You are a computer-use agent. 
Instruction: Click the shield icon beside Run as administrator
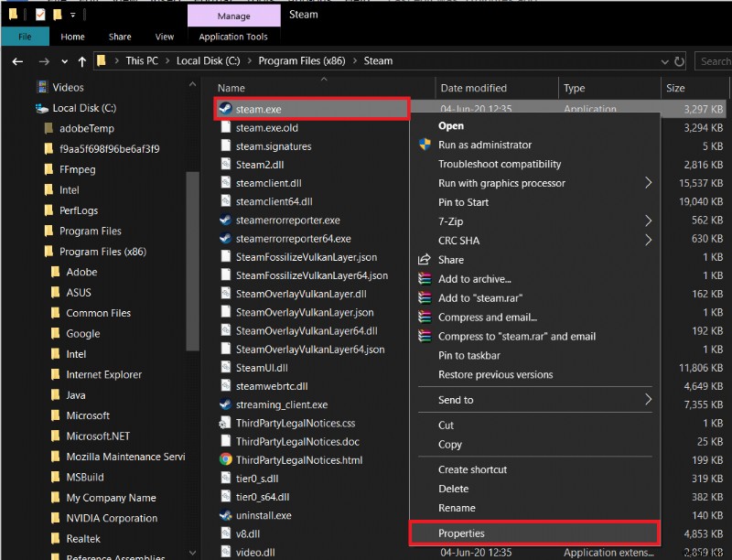tap(424, 145)
